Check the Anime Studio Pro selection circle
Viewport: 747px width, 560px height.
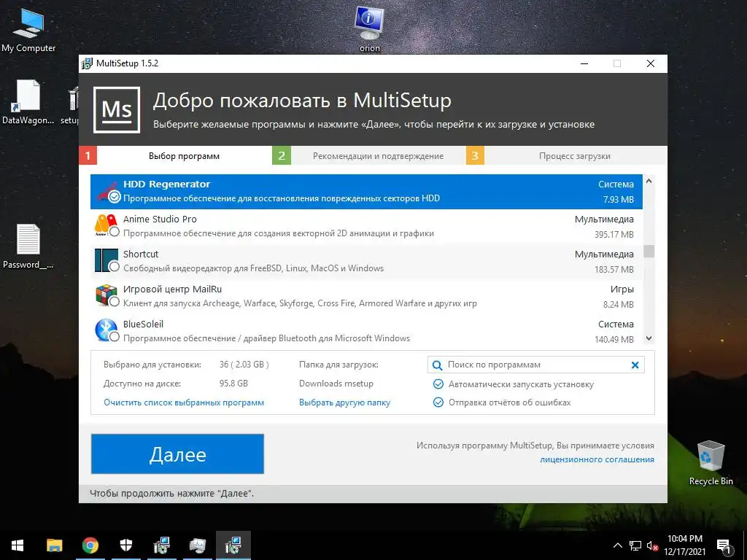[x=115, y=231]
